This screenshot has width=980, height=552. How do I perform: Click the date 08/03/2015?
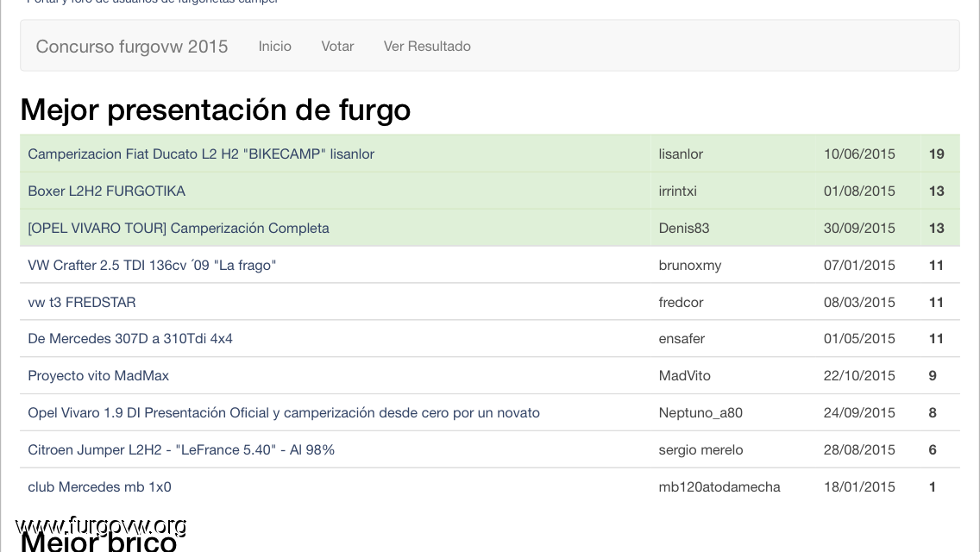[x=859, y=302]
